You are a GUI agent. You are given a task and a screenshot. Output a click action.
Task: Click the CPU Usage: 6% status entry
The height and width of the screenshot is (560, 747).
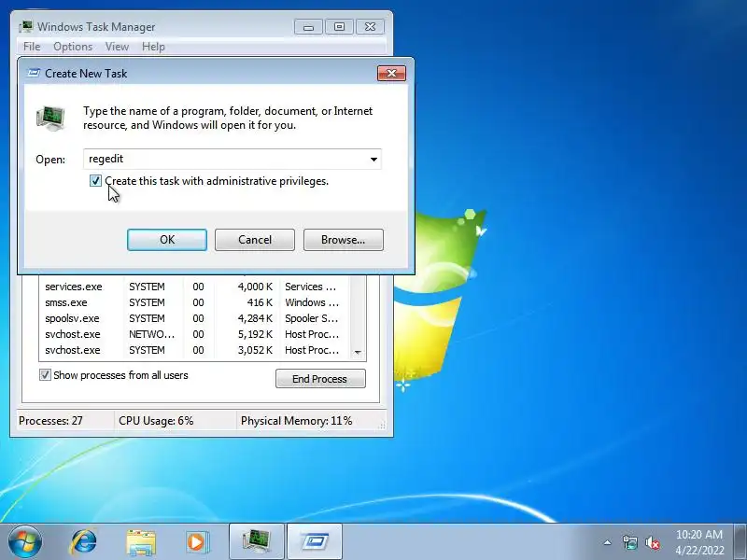pyautogui.click(x=156, y=421)
